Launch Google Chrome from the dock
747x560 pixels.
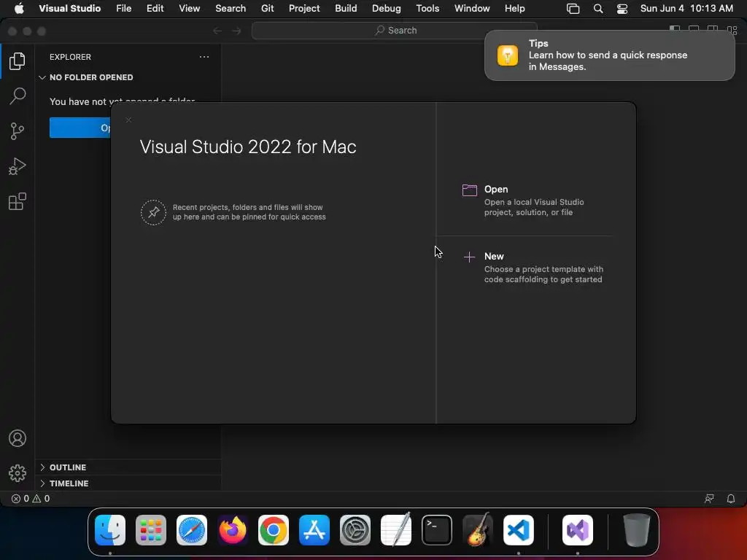[x=274, y=530]
